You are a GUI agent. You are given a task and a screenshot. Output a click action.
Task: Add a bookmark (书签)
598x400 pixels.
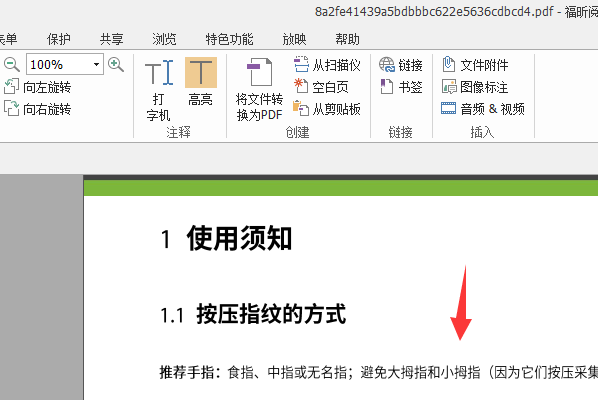(402, 87)
